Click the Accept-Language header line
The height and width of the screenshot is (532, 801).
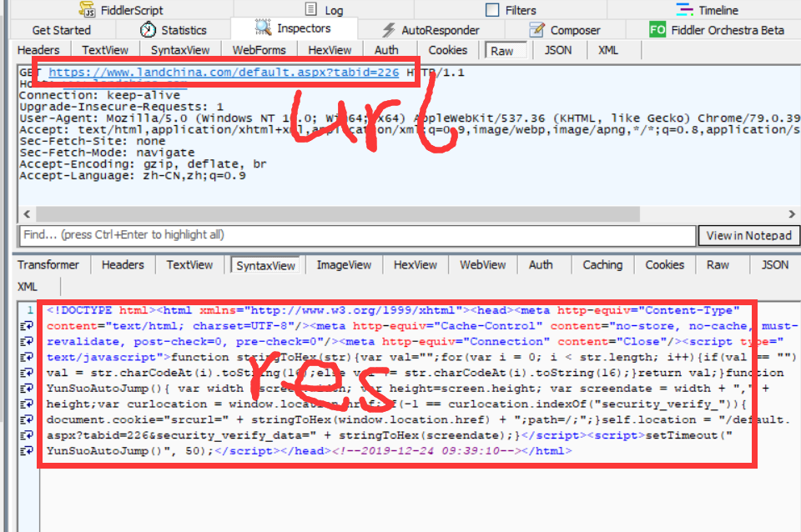pyautogui.click(x=133, y=176)
